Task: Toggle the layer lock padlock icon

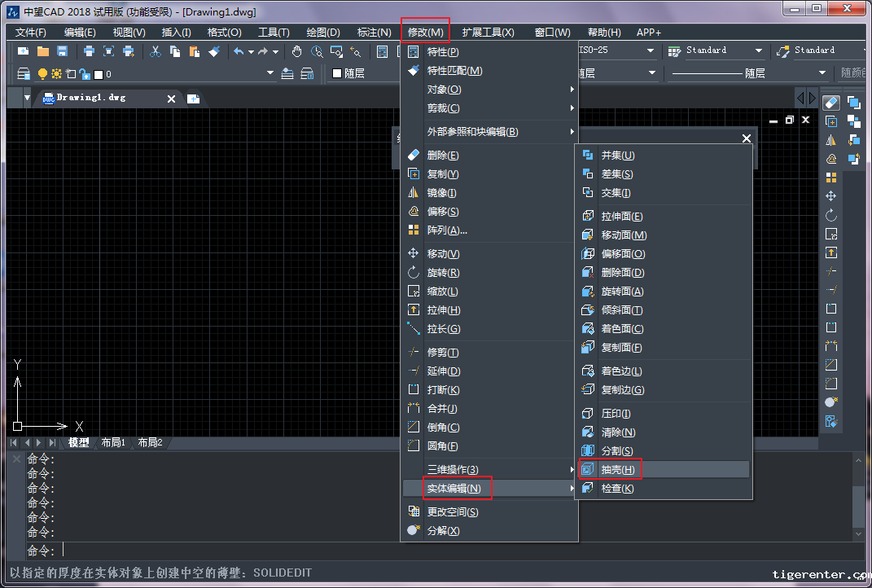Action: pos(84,74)
